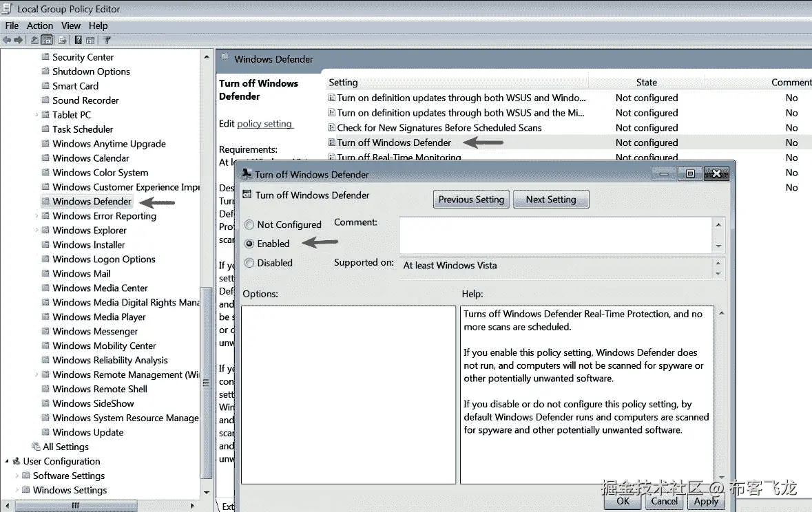The image size is (812, 512).
Task: Collapse the User Configuration node
Action: click(x=8, y=461)
